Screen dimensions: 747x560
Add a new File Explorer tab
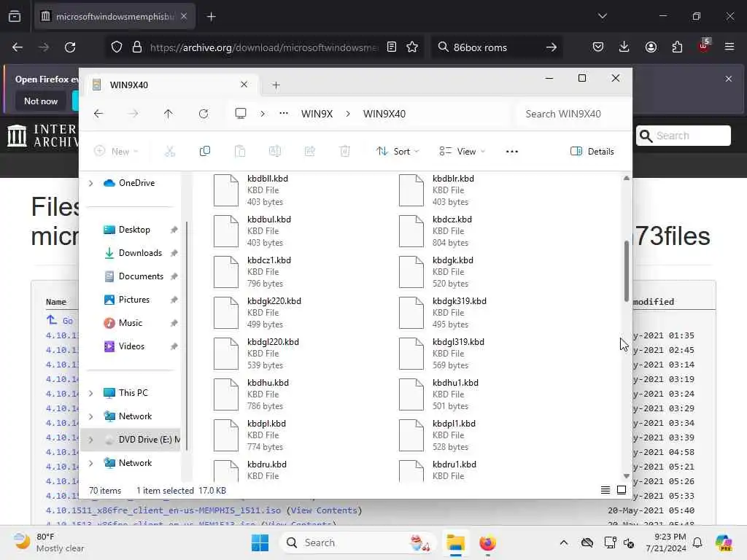tap(276, 85)
